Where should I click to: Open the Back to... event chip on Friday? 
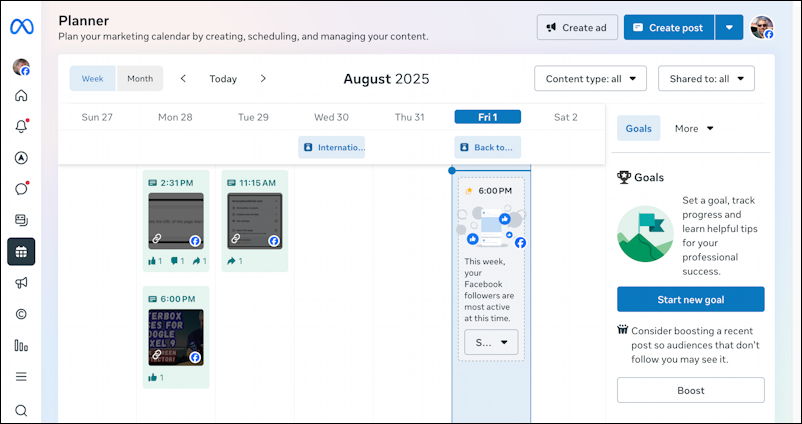(487, 147)
